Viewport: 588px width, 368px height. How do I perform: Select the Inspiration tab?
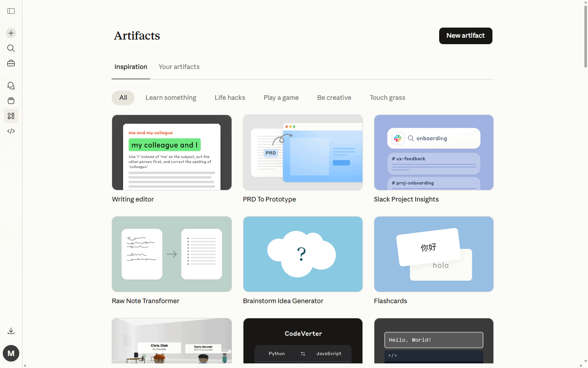tap(131, 67)
